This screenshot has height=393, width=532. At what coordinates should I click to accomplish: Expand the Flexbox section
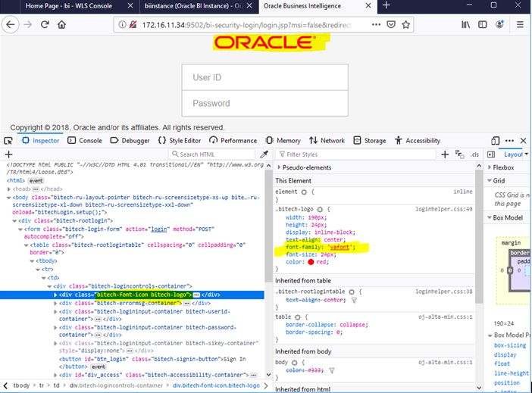[x=490, y=167]
